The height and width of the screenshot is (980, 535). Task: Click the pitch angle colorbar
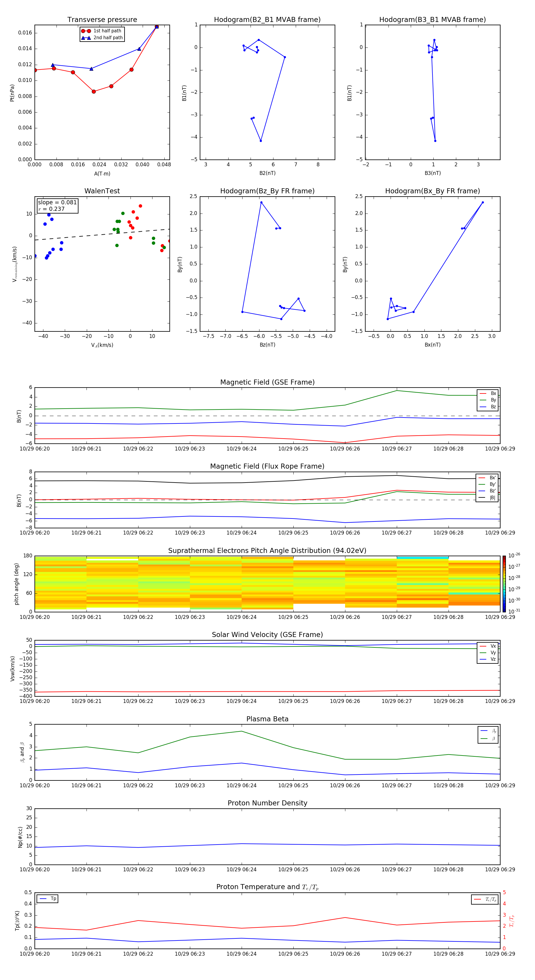[504, 584]
